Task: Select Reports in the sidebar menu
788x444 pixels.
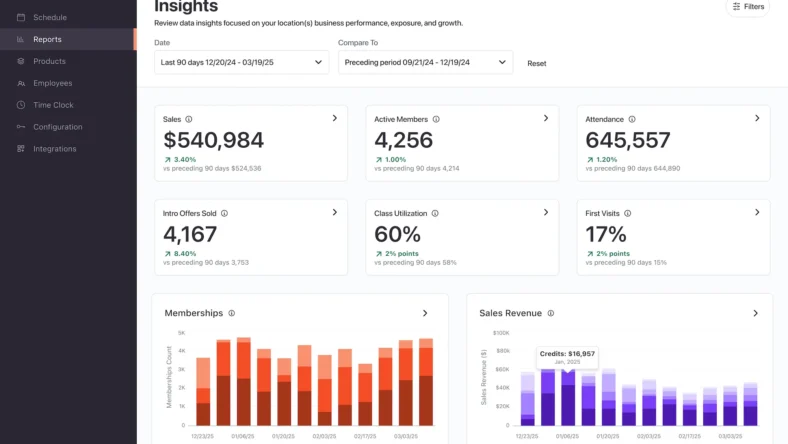Action: pos(47,39)
